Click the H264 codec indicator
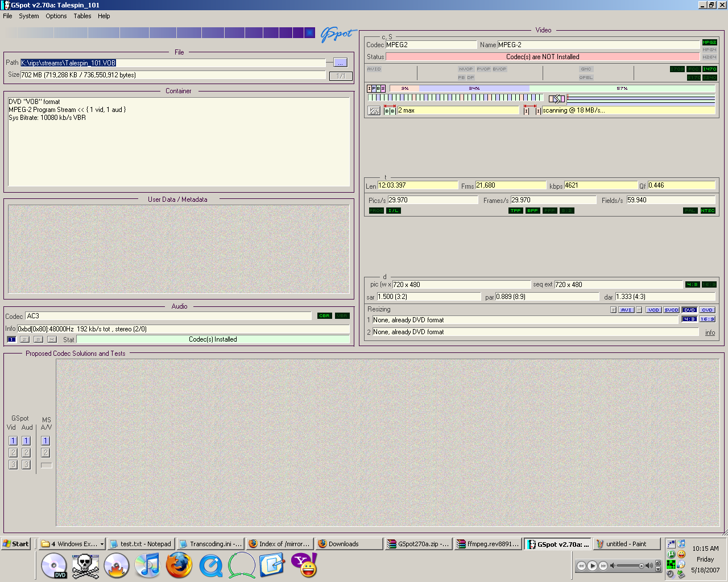This screenshot has width=728, height=582. point(709,57)
